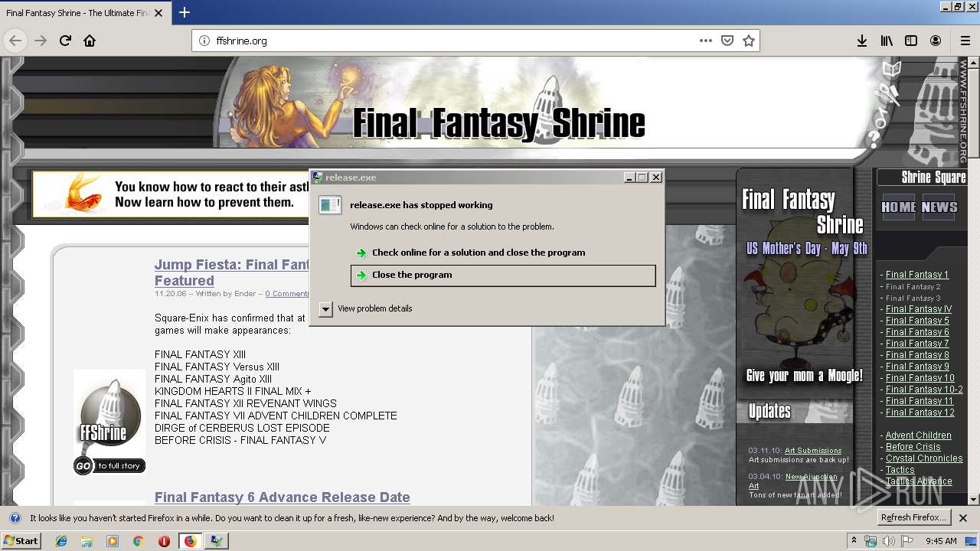Open the Firefox account icon
Viewport: 980px width, 551px height.
pyautogui.click(x=936, y=41)
